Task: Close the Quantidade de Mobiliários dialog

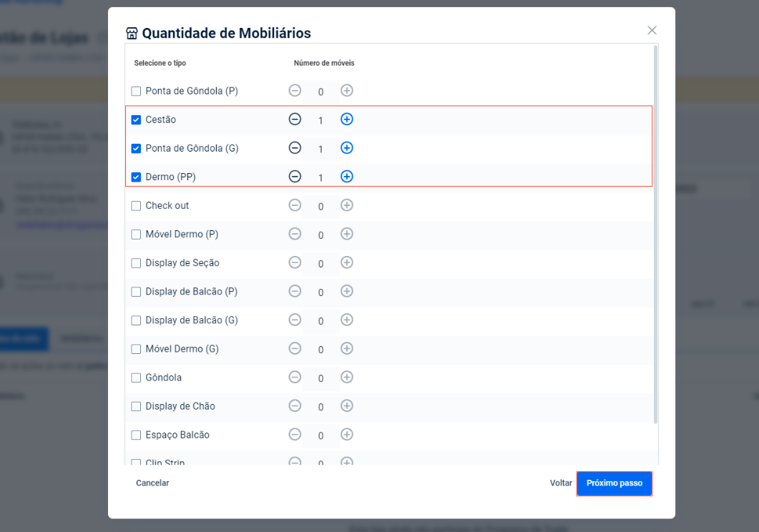Action: [652, 30]
